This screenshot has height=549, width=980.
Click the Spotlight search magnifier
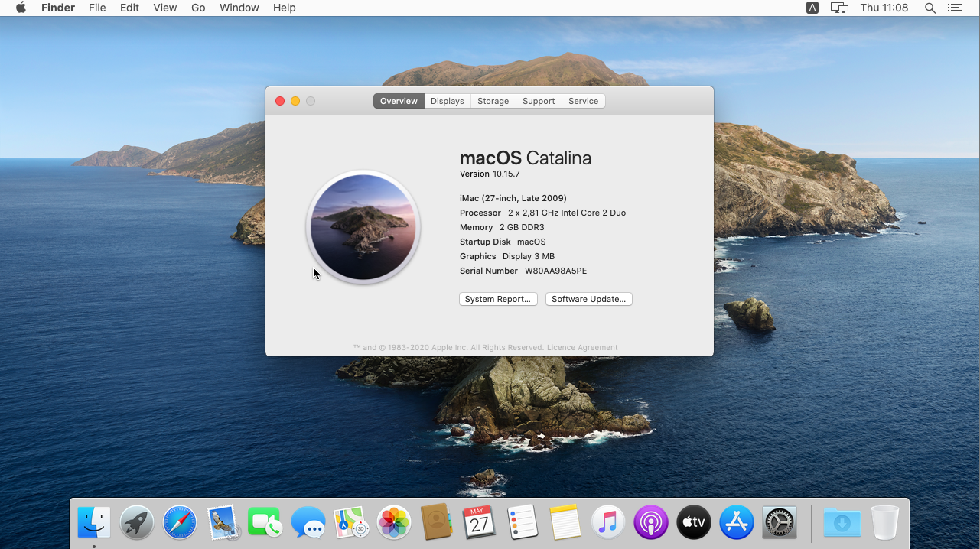930,8
